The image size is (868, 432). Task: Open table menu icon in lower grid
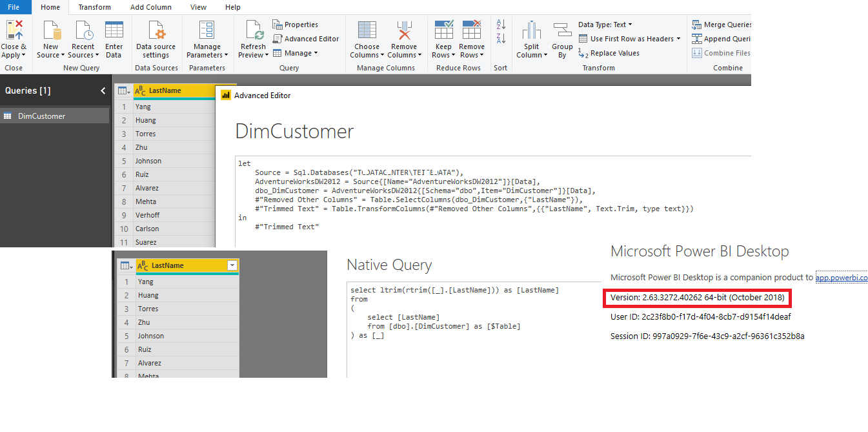pyautogui.click(x=126, y=265)
